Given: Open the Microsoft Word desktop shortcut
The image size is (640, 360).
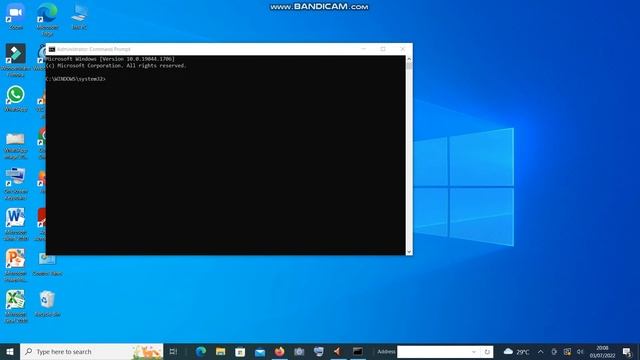Looking at the screenshot, I should click(x=16, y=224).
